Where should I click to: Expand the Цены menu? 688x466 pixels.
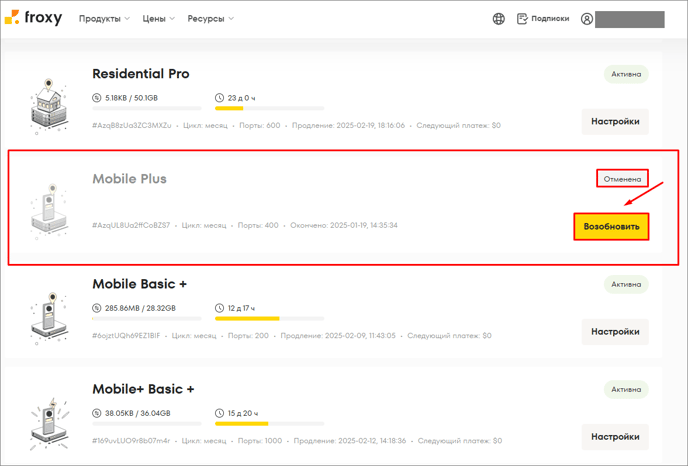pos(158,18)
